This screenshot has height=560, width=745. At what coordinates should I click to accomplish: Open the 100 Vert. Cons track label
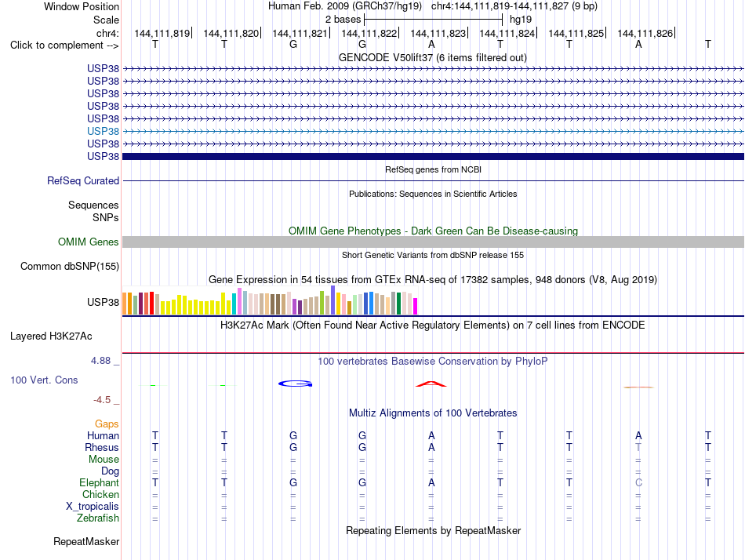tap(44, 380)
